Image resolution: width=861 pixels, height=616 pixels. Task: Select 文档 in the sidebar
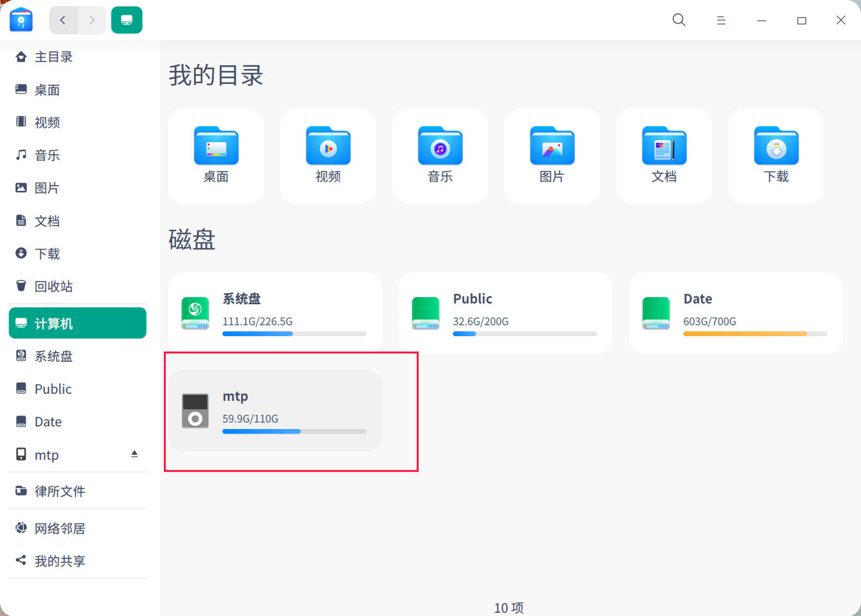click(77, 221)
